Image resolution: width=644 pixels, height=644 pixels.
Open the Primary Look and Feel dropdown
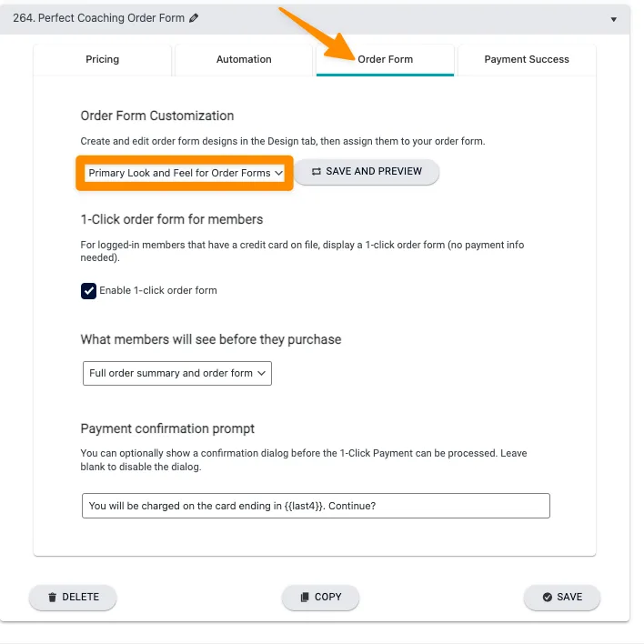(186, 173)
